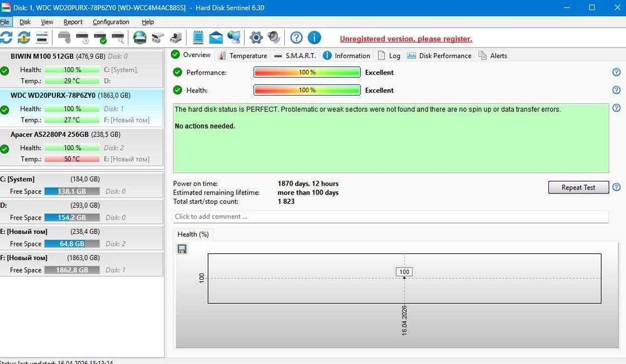Click the 138,1 GB free space bar

click(72, 191)
